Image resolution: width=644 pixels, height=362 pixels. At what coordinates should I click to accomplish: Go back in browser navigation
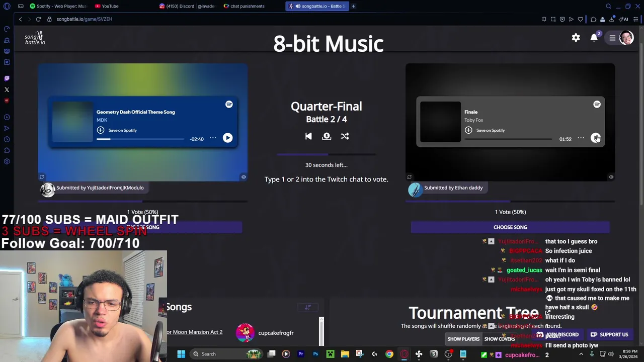pyautogui.click(x=20, y=19)
